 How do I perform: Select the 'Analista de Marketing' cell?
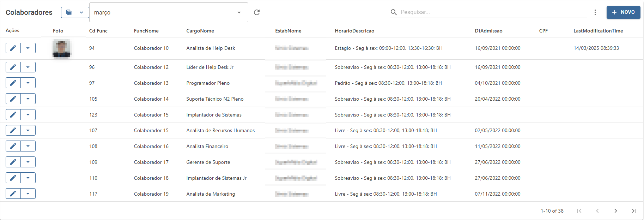click(x=211, y=194)
